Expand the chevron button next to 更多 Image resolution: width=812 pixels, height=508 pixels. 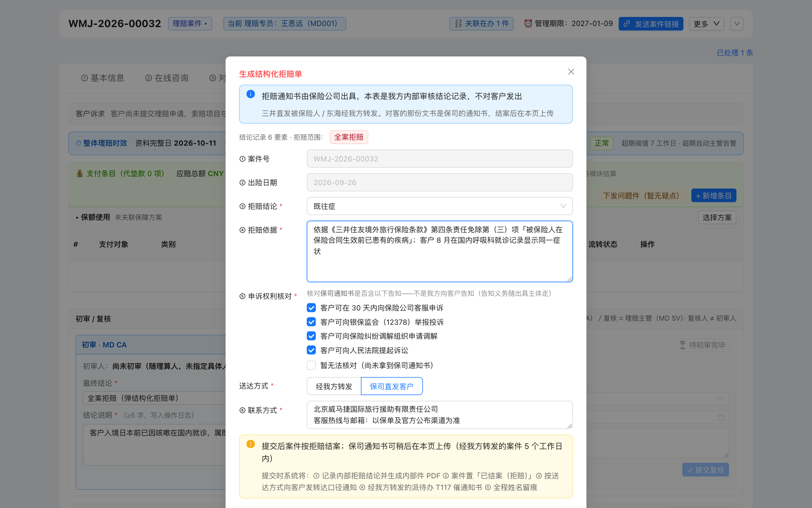(x=737, y=24)
